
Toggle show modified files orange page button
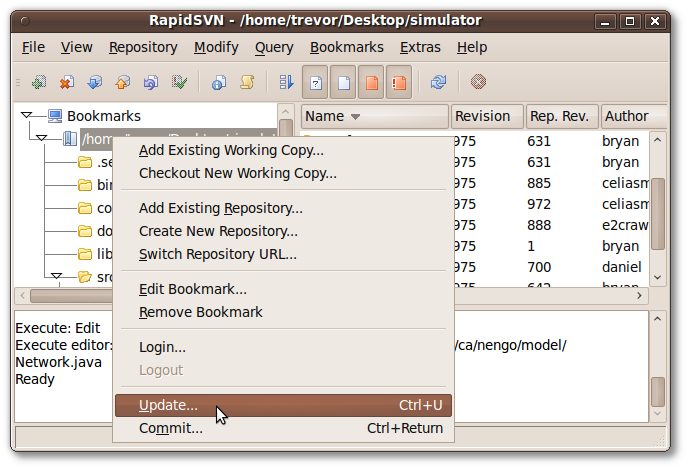[x=371, y=82]
